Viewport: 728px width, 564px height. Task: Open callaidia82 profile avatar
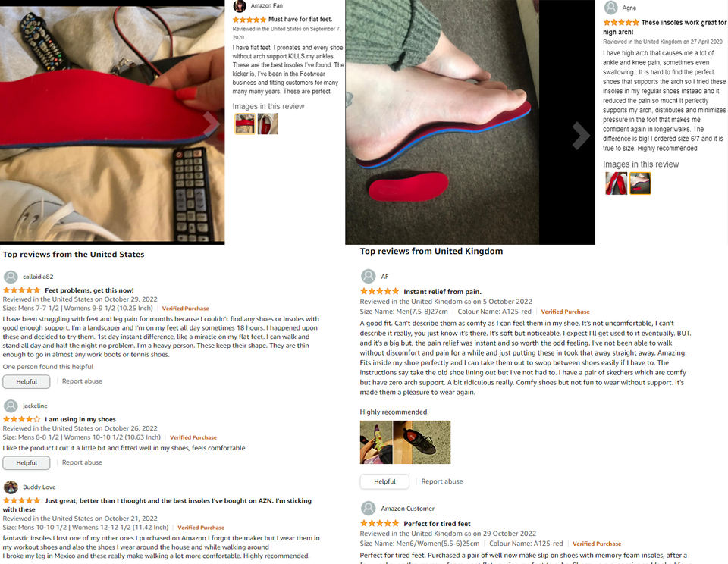coord(11,277)
